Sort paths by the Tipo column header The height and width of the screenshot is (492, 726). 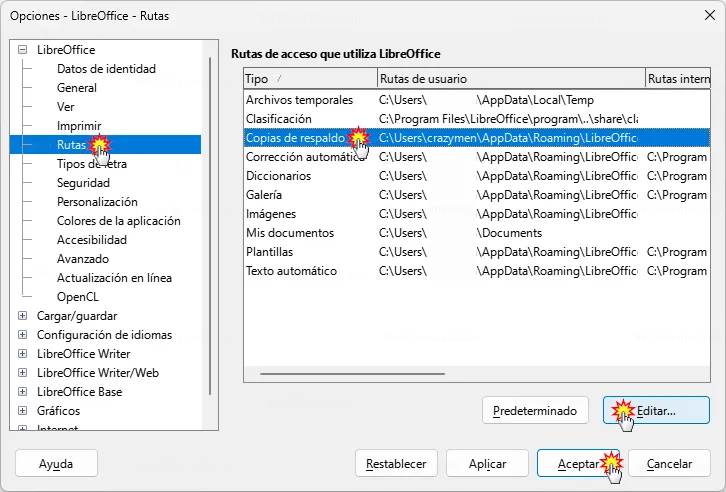coord(310,79)
